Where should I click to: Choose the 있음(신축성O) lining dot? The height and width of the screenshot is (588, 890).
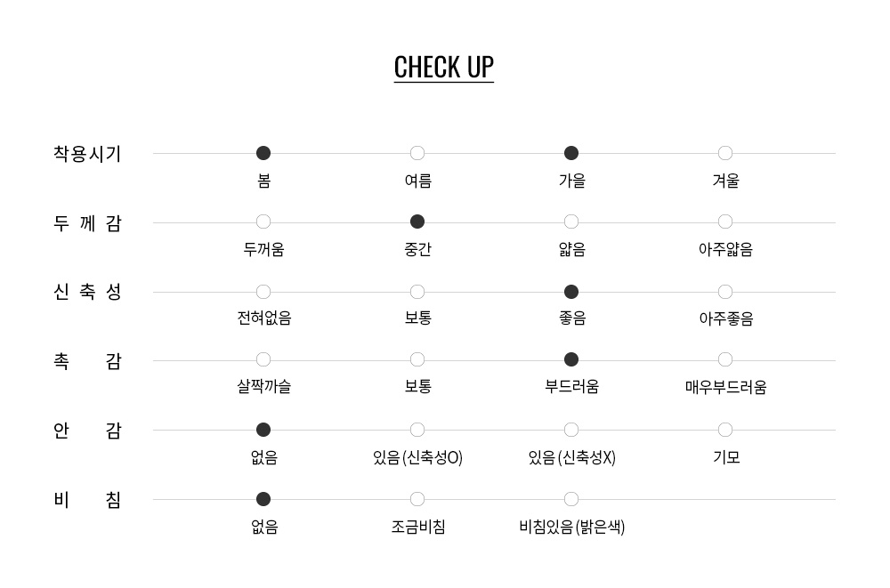[417, 430]
